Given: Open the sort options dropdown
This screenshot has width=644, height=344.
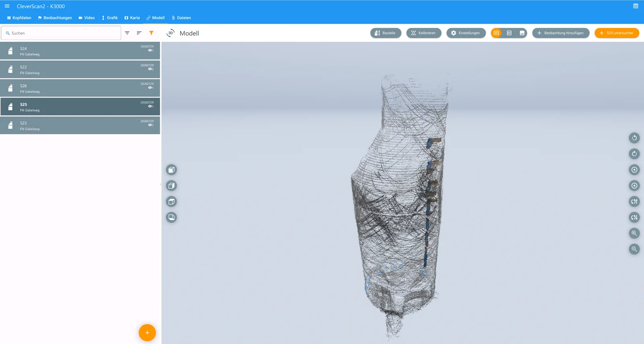Looking at the screenshot, I should [x=139, y=33].
